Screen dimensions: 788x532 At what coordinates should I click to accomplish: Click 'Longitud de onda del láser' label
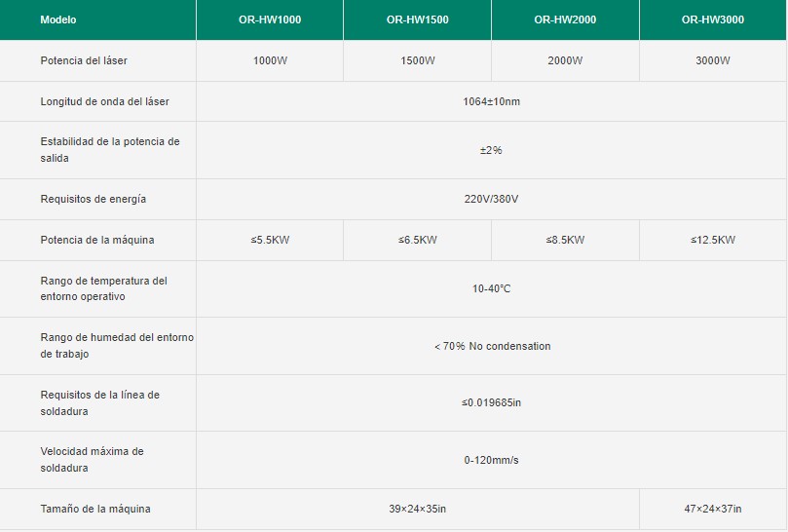click(104, 101)
